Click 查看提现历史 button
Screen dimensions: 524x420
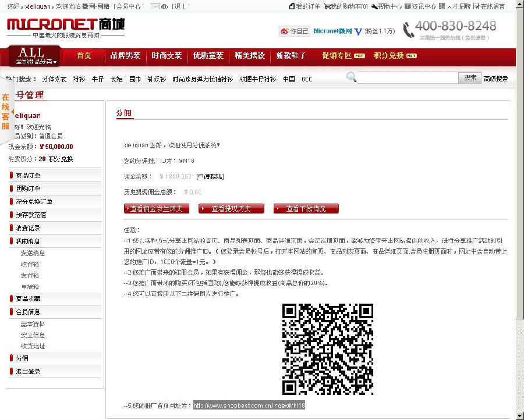pos(231,209)
